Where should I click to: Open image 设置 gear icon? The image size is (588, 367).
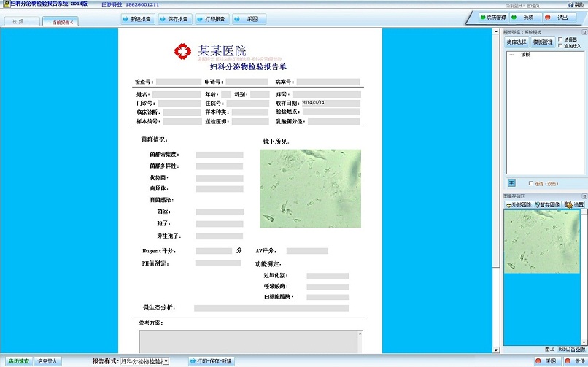tap(574, 205)
